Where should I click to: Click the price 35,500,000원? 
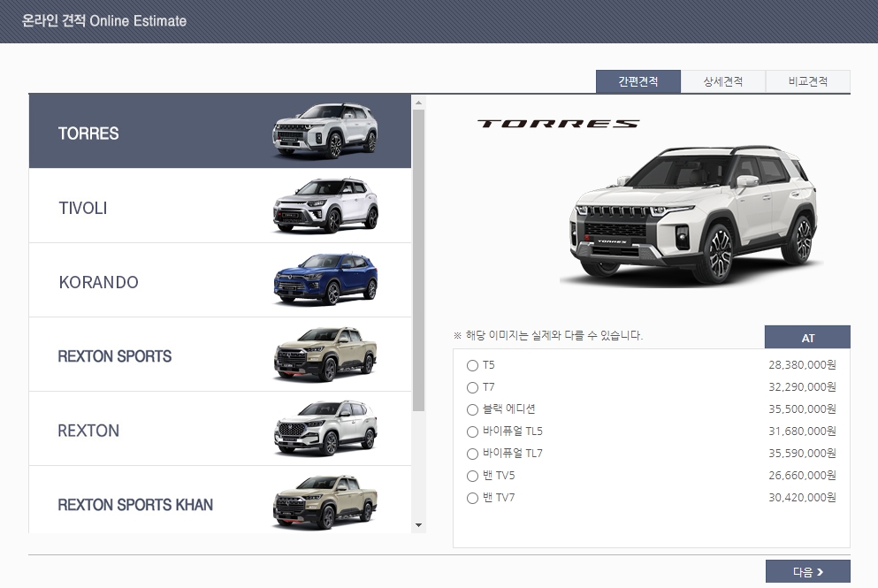[x=802, y=409]
